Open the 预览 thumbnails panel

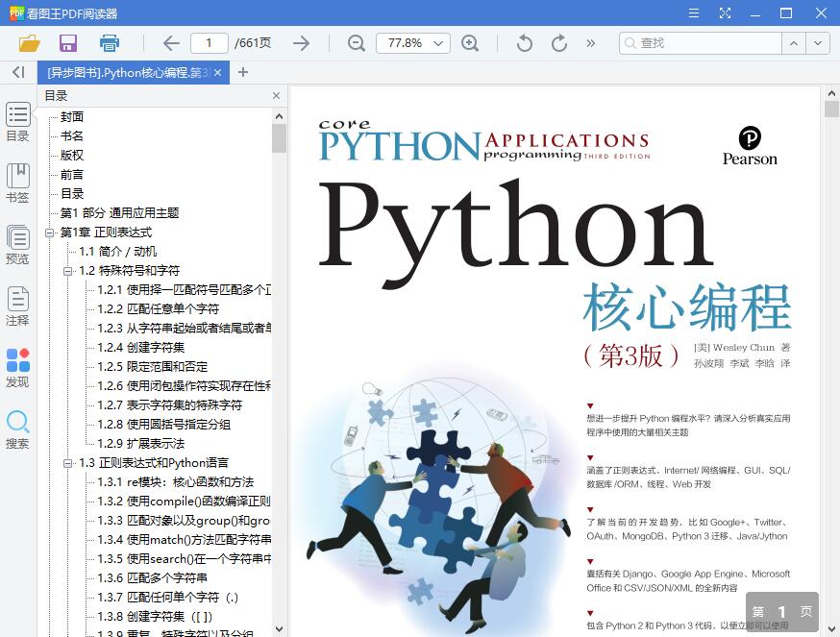click(x=17, y=245)
